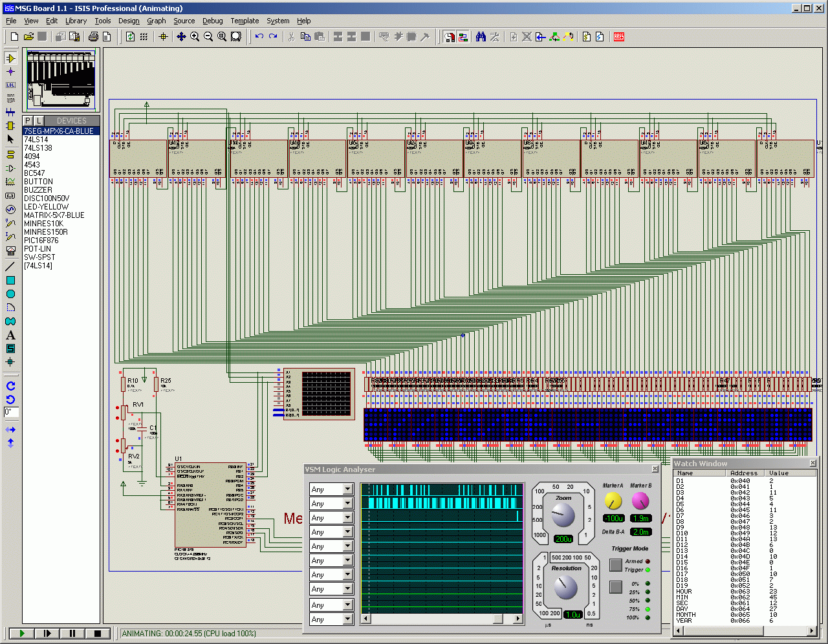Image resolution: width=828 pixels, height=644 pixels.
Task: Select the 2D Box graphics tool
Action: (x=10, y=280)
